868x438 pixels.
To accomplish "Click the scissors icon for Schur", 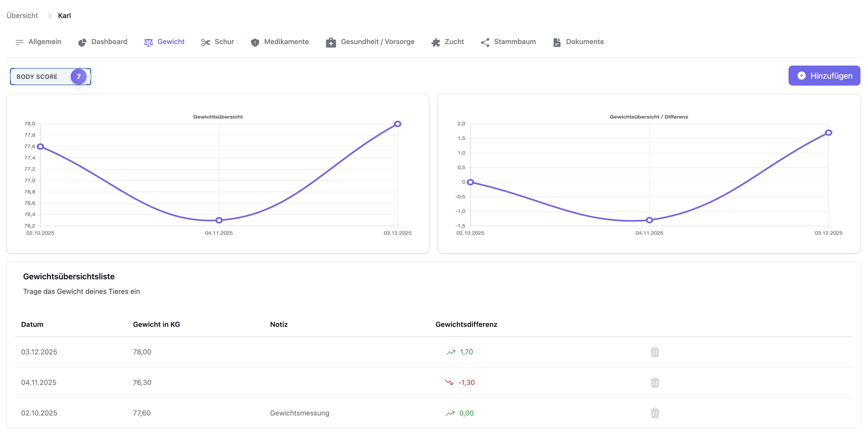I will pos(205,42).
